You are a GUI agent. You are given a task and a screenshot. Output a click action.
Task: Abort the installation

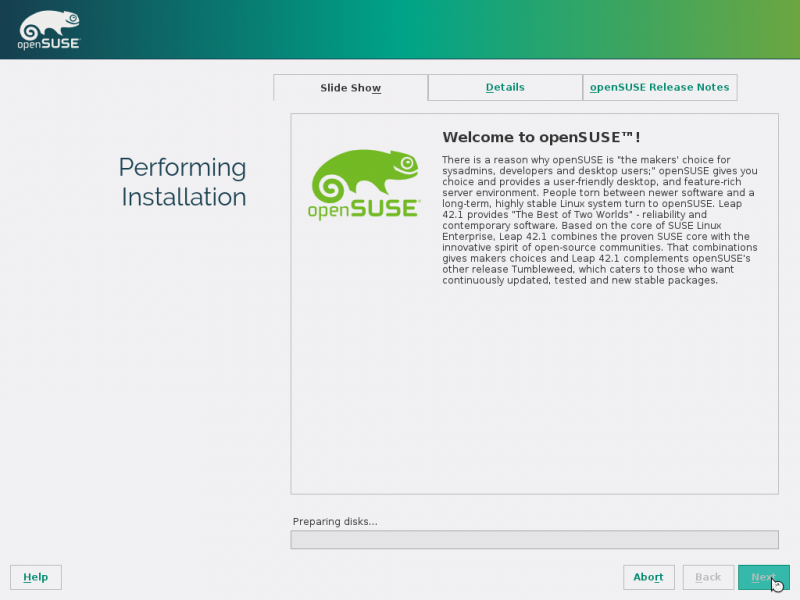[648, 577]
